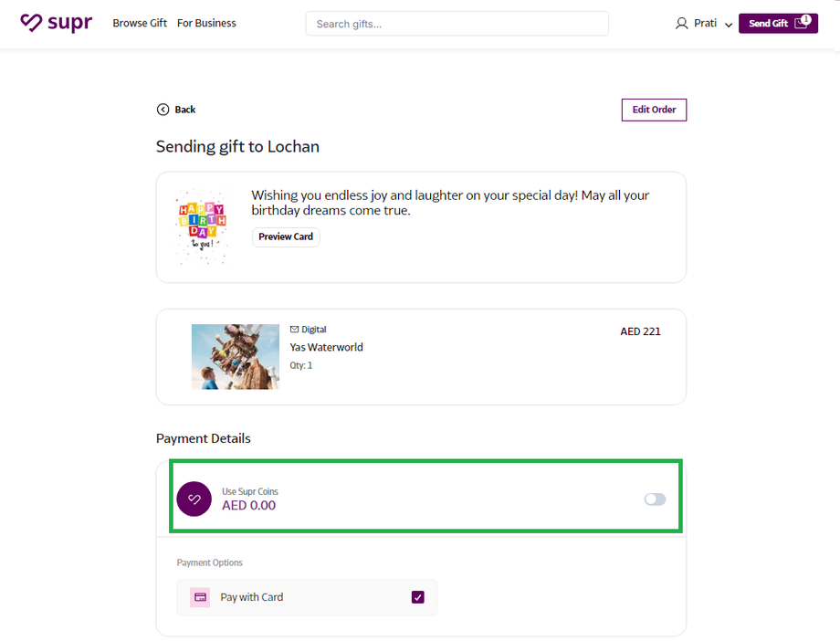Click the Preview Card button
The width and height of the screenshot is (840, 641).
(x=286, y=236)
